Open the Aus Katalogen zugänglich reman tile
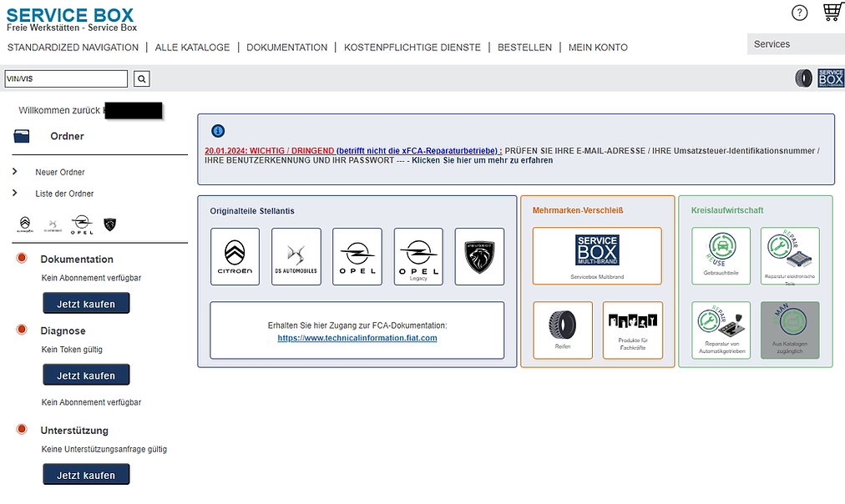 (790, 330)
